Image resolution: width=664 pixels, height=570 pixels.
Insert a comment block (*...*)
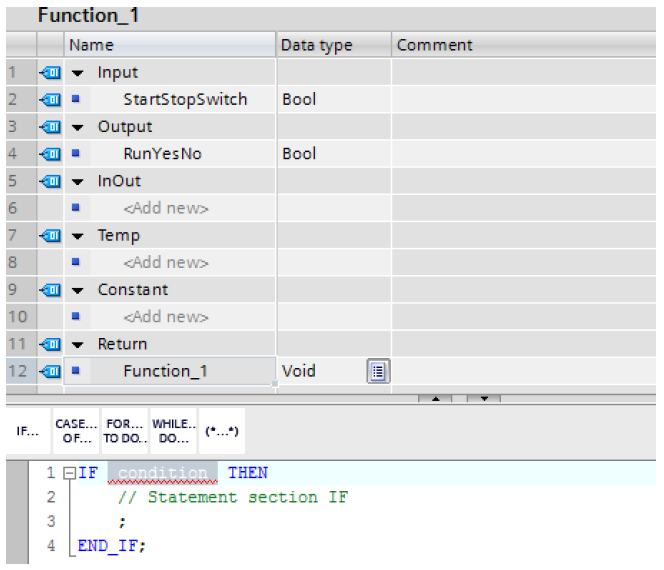pyautogui.click(x=222, y=431)
